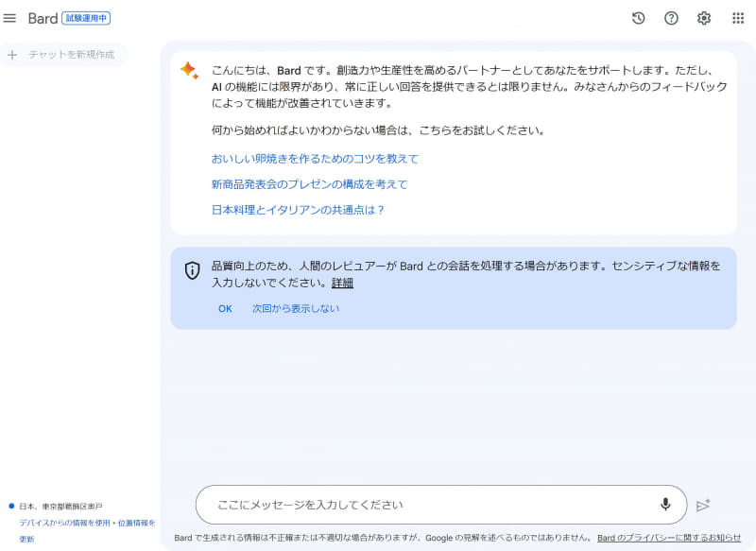
Task: Click the send message arrow icon
Action: [x=703, y=505]
